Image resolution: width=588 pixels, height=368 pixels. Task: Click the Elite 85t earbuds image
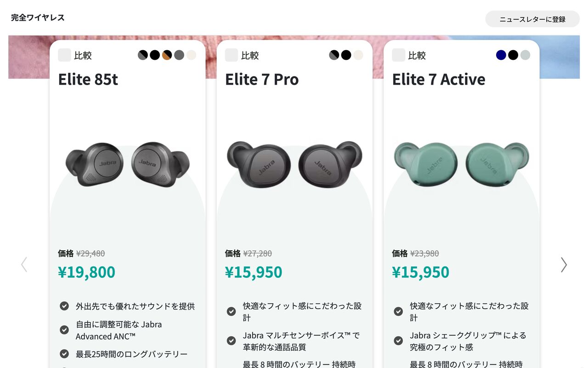(x=127, y=164)
